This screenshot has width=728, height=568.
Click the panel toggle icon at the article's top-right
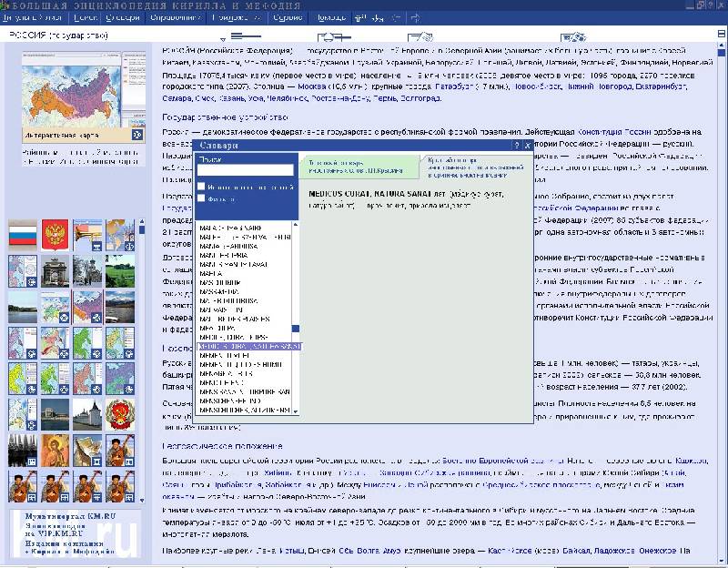point(722,34)
